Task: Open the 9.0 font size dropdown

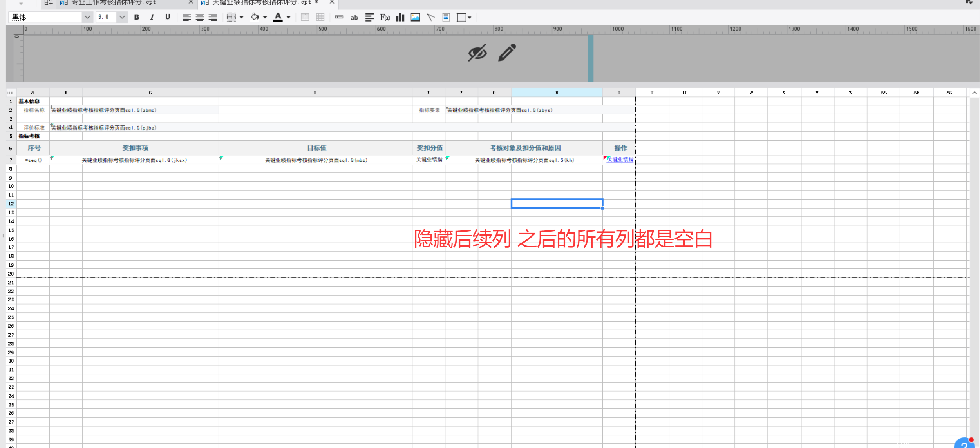Action: tap(122, 17)
